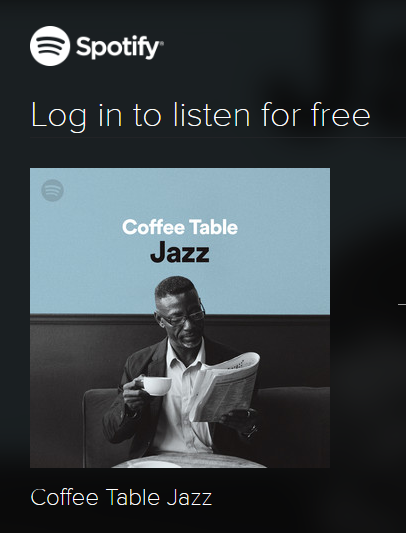Image resolution: width=406 pixels, height=533 pixels.
Task: Click the white 'Coffee Table' text on cover
Action: pyautogui.click(x=180, y=227)
